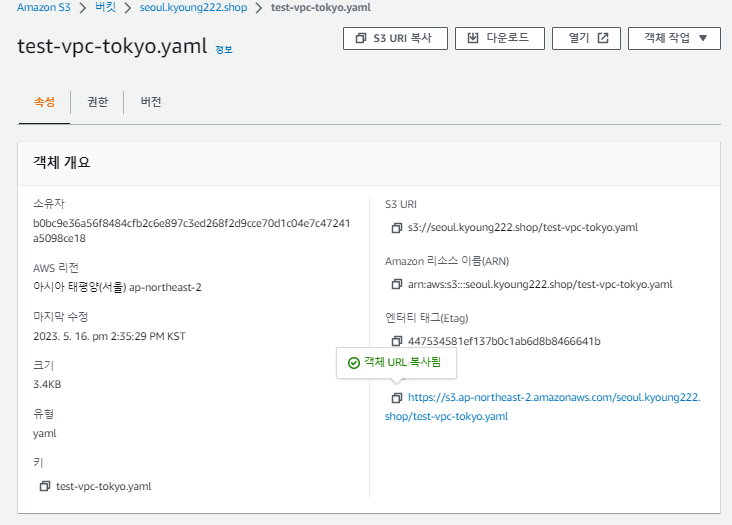Open the object with 열기 button
The width and height of the screenshot is (732, 525).
[586, 38]
